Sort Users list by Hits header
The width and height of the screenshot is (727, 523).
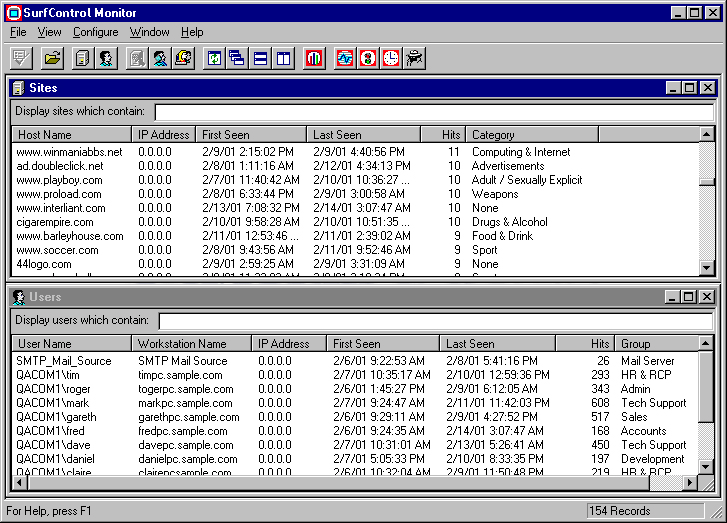tap(585, 344)
